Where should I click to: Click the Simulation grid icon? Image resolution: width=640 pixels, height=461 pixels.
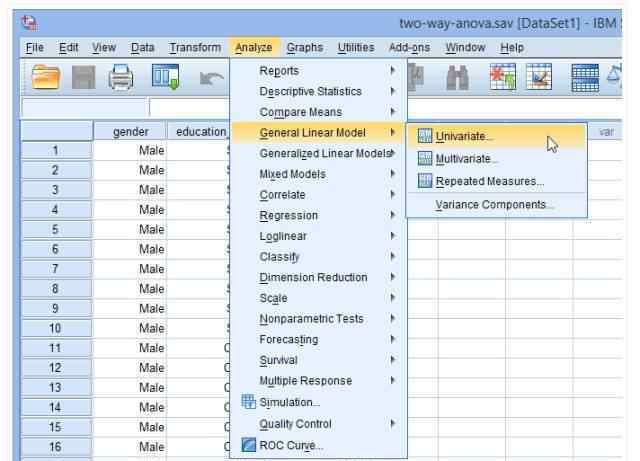coord(248,402)
